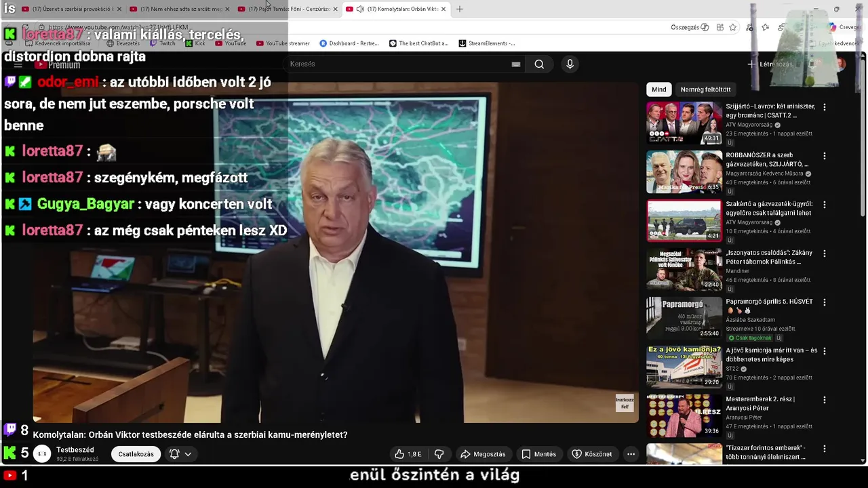868x488 pixels.
Task: Click the star icon to favorite page
Action: point(733,27)
